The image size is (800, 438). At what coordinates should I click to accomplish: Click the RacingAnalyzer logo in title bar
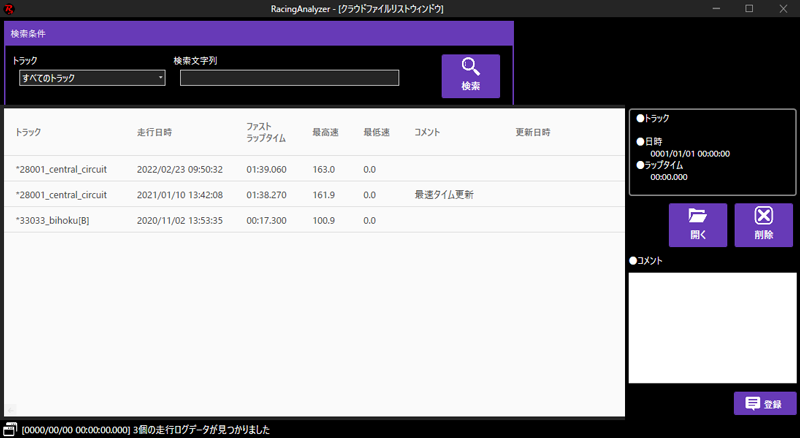coord(9,8)
